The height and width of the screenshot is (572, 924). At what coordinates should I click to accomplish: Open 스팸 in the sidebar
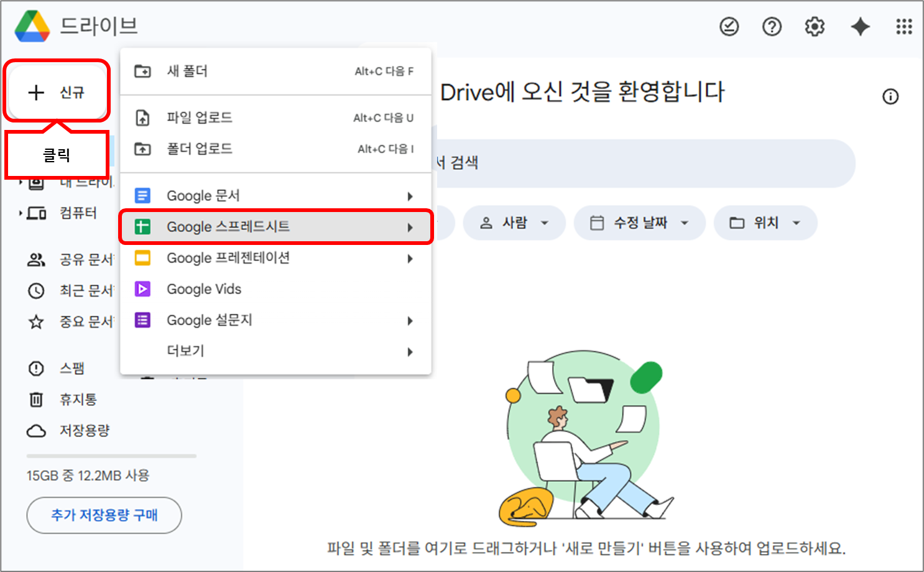coord(72,369)
